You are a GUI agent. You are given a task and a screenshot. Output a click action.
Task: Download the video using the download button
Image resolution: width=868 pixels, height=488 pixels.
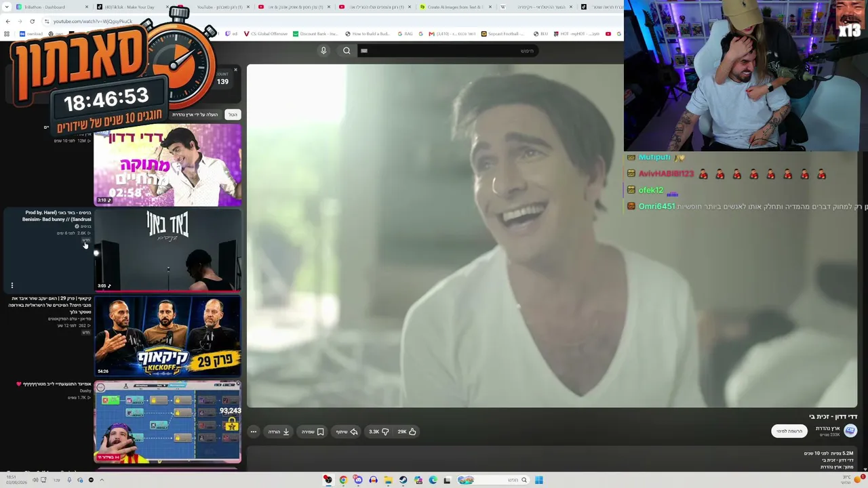click(279, 432)
